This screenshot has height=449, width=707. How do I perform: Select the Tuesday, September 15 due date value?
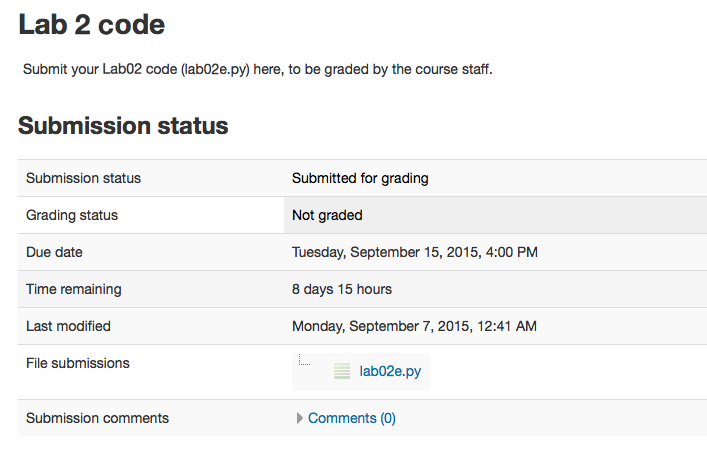(415, 252)
